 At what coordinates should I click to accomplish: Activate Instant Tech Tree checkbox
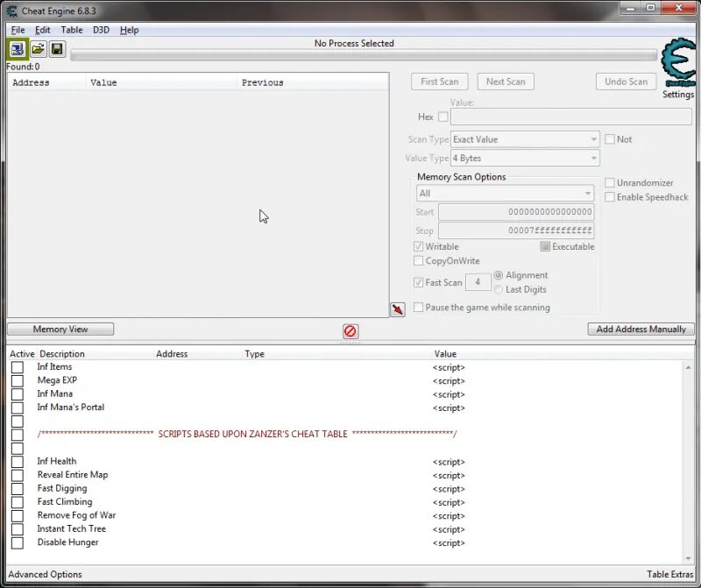coord(18,529)
